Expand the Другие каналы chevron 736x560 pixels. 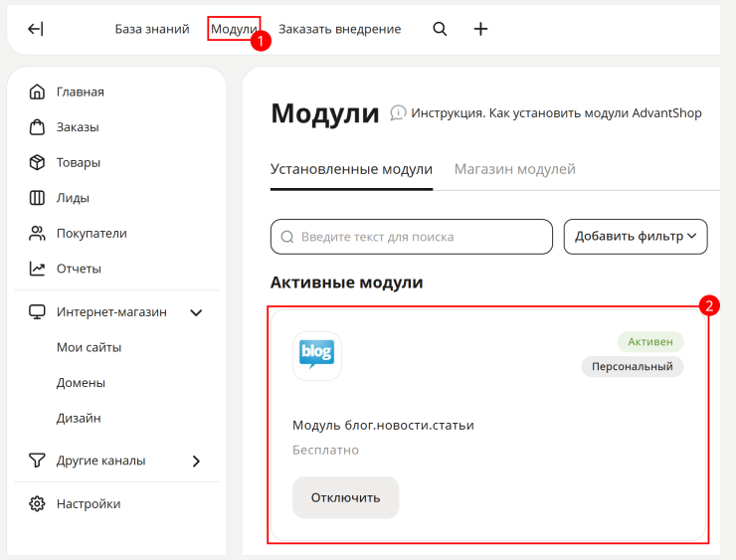point(196,462)
